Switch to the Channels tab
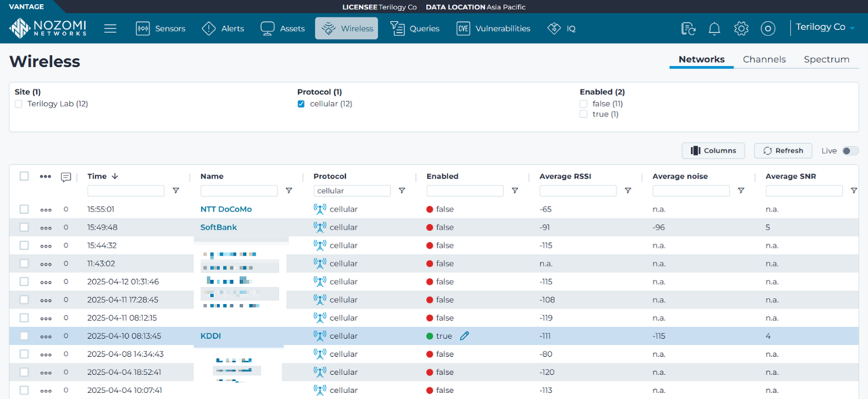The height and width of the screenshot is (399, 868). [764, 60]
